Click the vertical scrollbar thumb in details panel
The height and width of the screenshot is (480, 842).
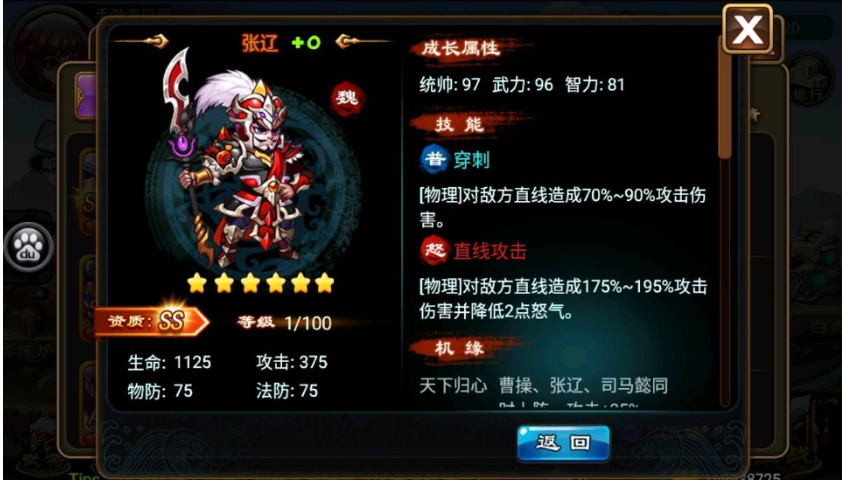(725, 105)
